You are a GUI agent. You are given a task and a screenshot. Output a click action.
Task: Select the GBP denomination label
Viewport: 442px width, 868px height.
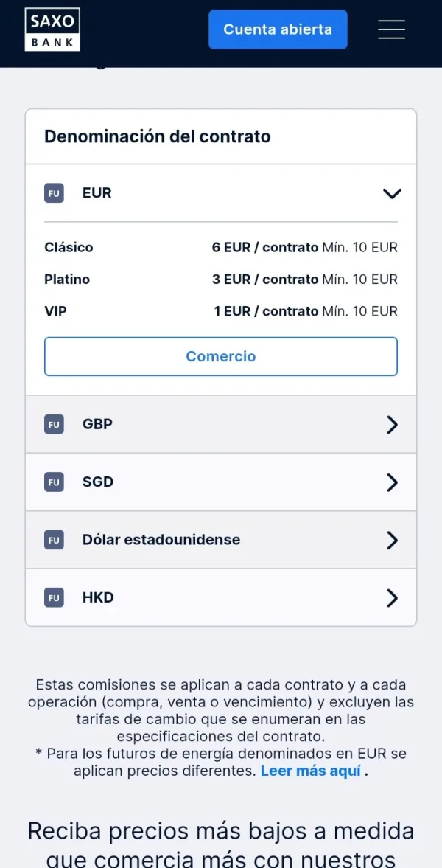(x=97, y=424)
